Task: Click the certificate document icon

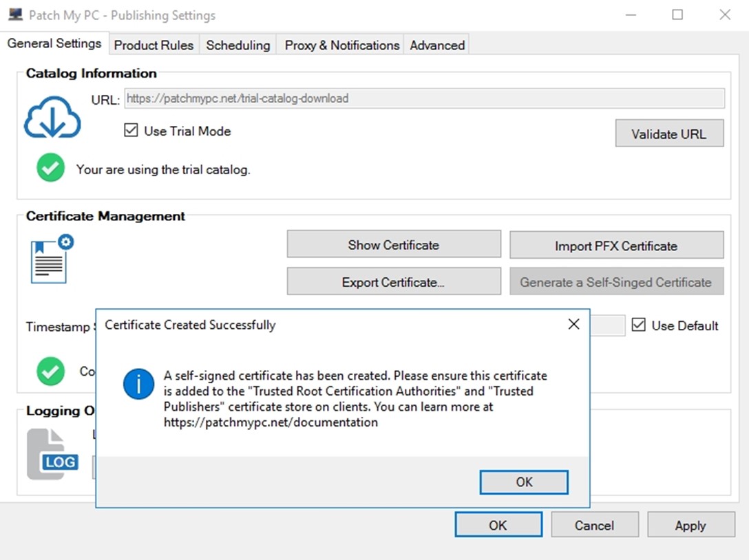Action: (x=52, y=259)
